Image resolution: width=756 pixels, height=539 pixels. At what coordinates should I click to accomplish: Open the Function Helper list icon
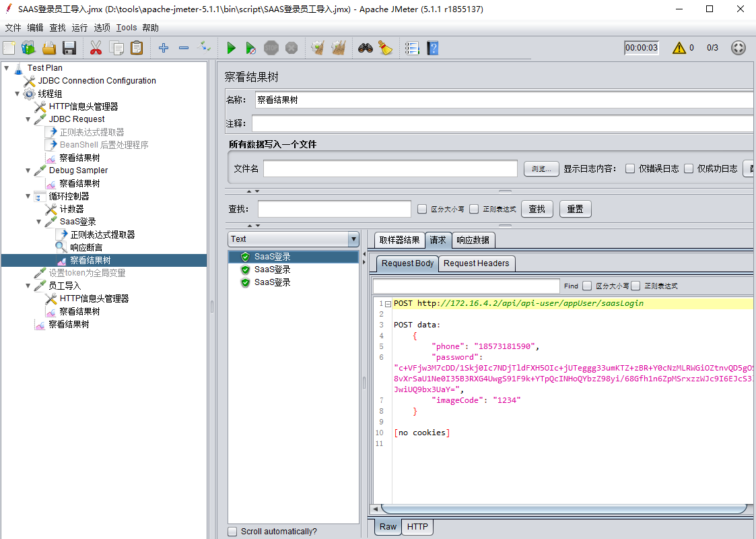tap(412, 48)
